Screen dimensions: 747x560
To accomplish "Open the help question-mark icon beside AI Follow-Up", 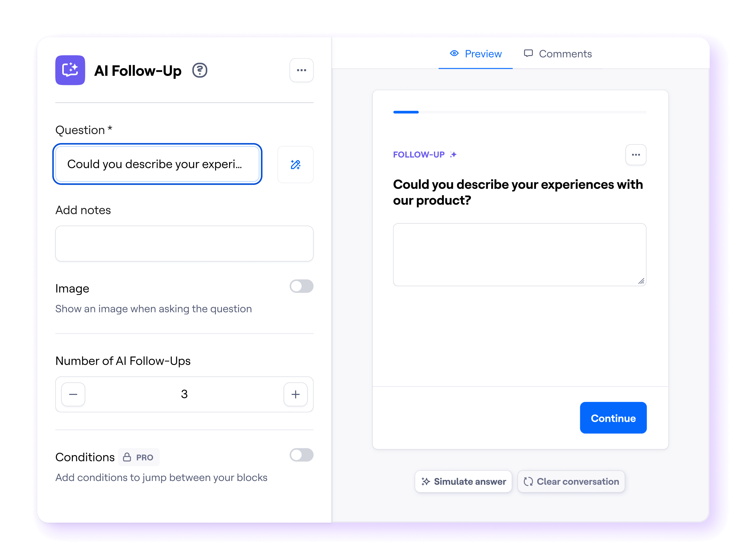I will pyautogui.click(x=200, y=70).
